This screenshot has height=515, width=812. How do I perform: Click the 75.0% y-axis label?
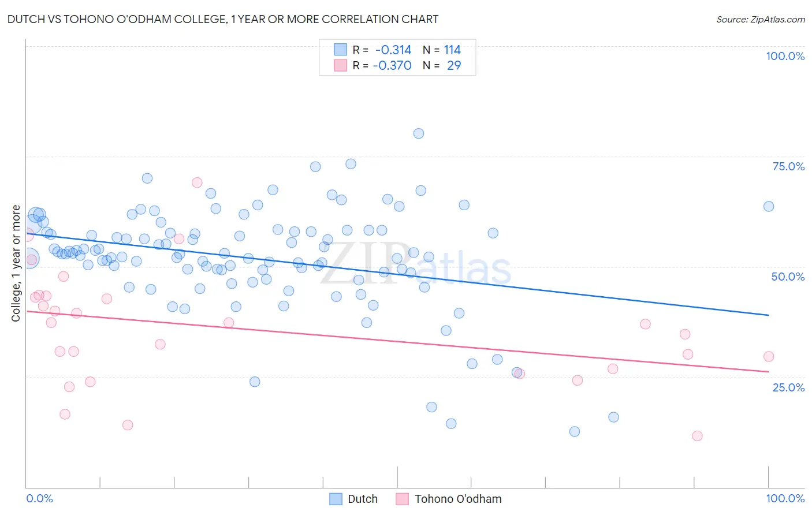tap(788, 166)
